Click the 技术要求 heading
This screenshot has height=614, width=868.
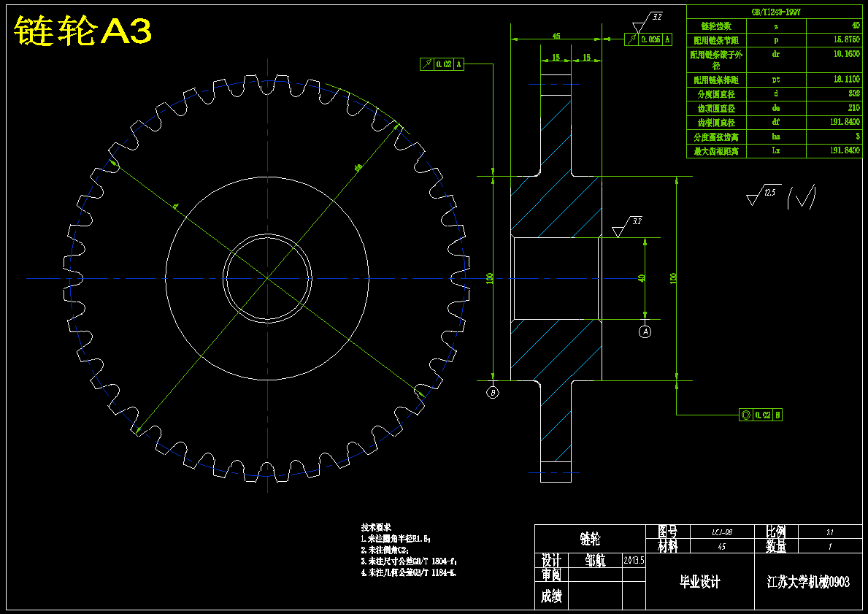(376, 528)
